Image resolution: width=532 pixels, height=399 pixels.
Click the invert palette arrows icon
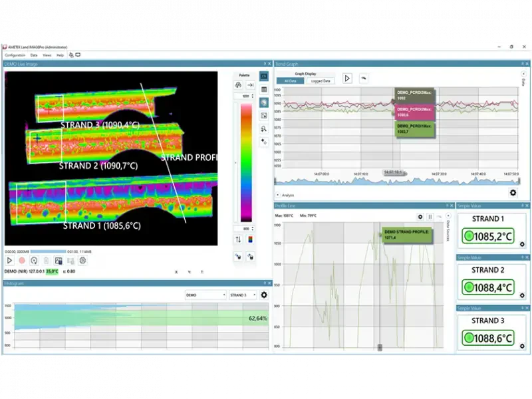point(239,239)
